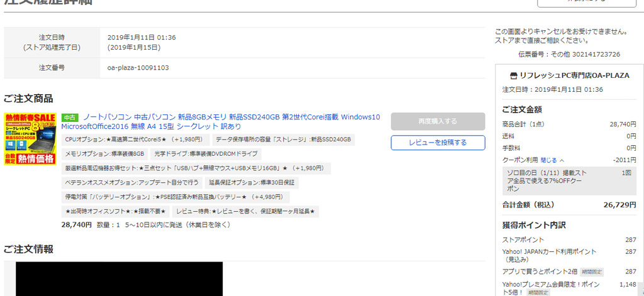Click the store icon beside リフレッシュPC専門店OA-PLAZA
Viewport: 644px width, 296px height.
[513, 75]
